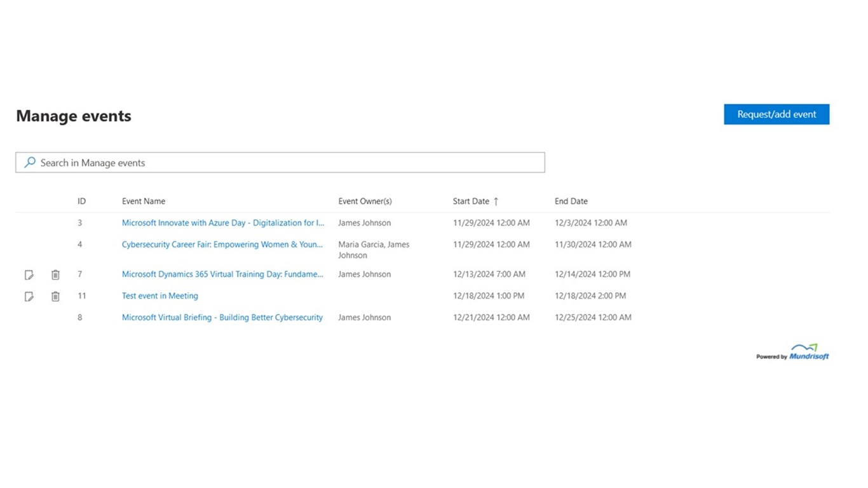The image size is (868, 488).
Task: Sort by the ID column header
Action: 81,201
